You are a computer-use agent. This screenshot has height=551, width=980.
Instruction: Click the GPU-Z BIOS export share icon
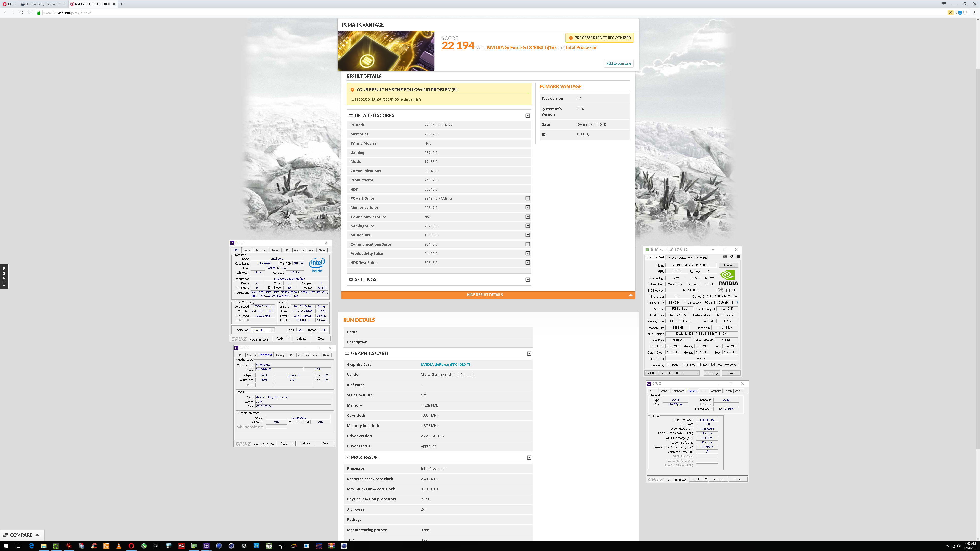tap(720, 290)
